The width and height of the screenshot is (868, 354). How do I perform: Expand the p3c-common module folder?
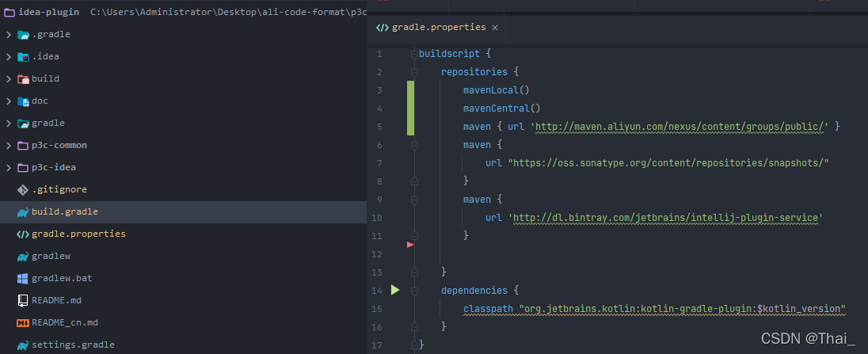8,146
